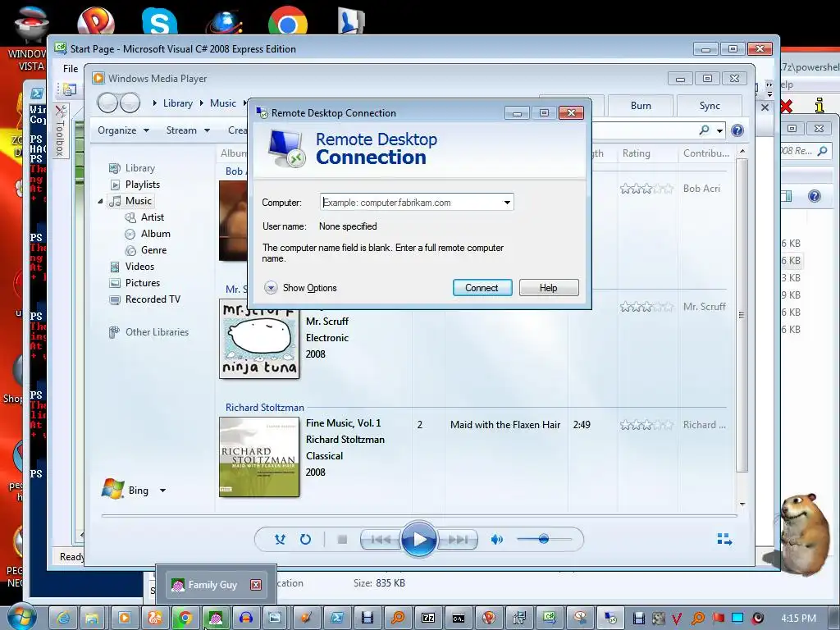Select the Ninja Tuna album thumbnail

[259, 339]
